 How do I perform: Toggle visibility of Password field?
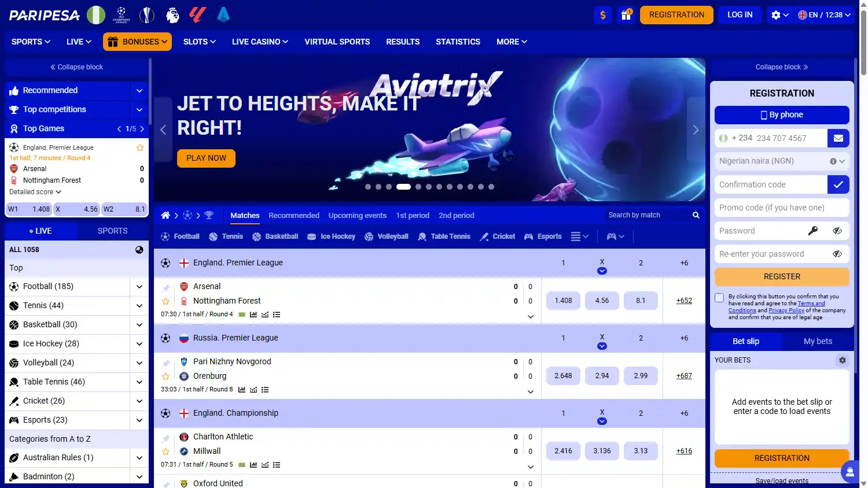(837, 231)
